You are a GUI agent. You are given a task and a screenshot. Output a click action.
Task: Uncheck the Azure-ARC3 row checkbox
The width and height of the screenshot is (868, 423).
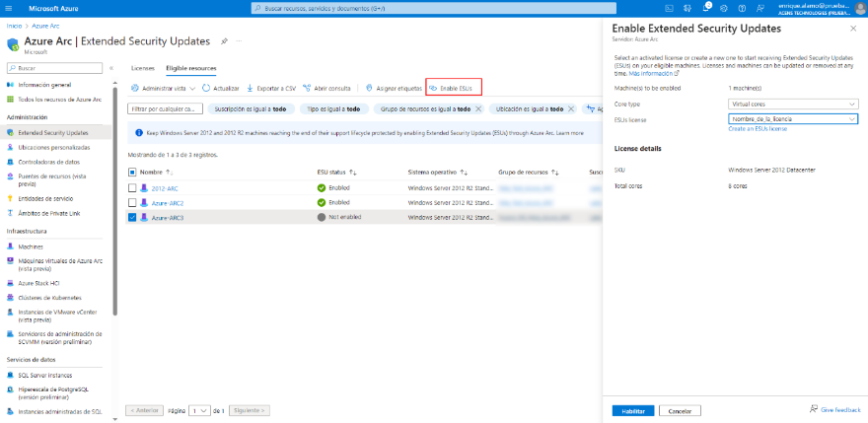[x=132, y=218]
